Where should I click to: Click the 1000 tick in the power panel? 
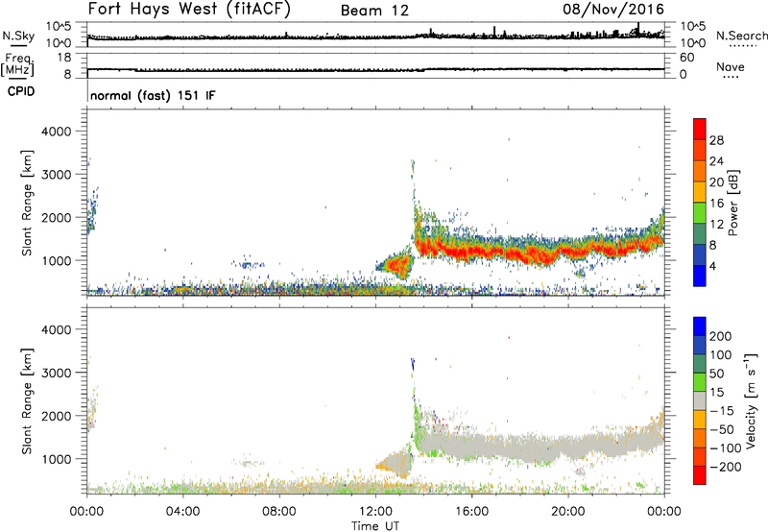[x=56, y=260]
